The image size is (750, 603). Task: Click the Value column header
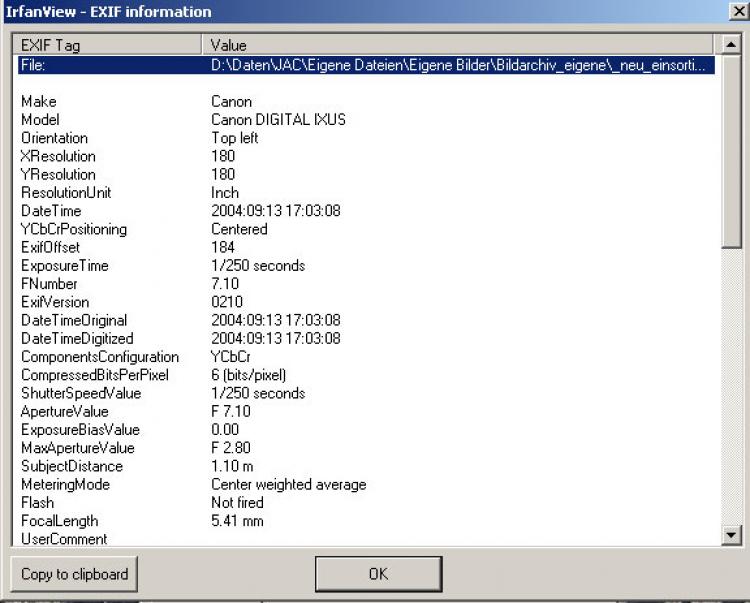(x=460, y=45)
